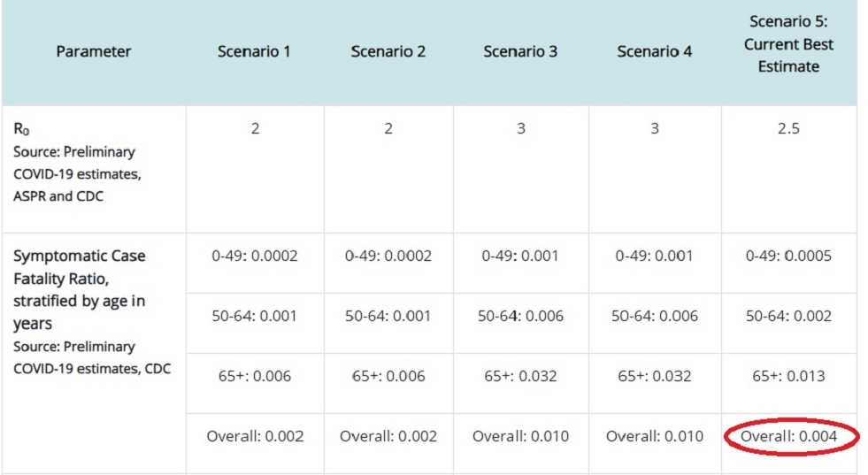The height and width of the screenshot is (475, 868).
Task: Select the circled Overall: 0.004 cell
Action: [x=789, y=436]
